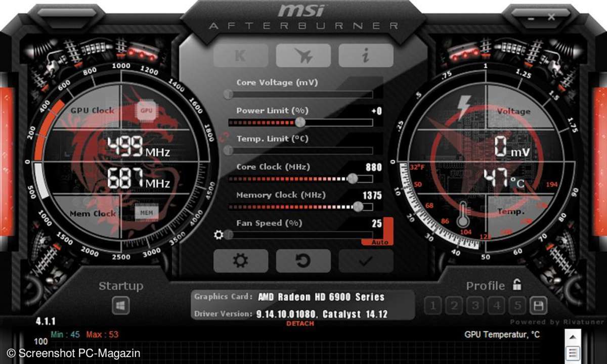Click the Fan Speed value 25
The width and height of the screenshot is (607, 364).
[x=377, y=223]
